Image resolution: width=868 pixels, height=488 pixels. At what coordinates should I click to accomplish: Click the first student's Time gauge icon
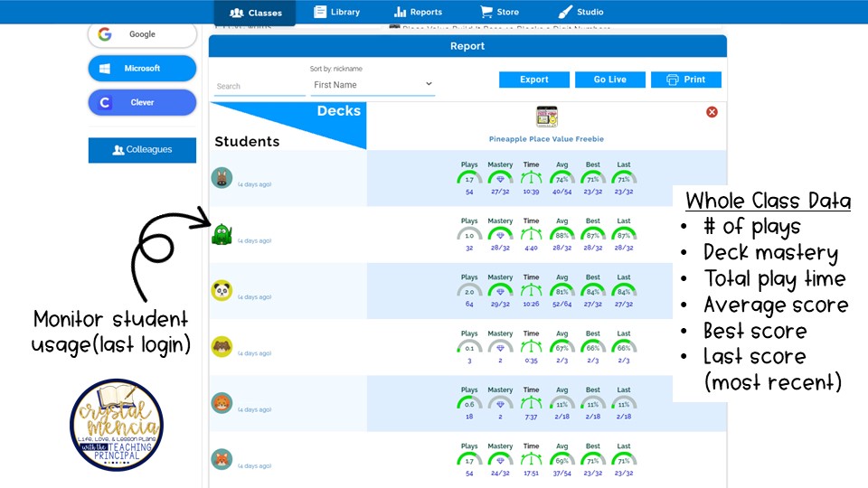pos(531,178)
